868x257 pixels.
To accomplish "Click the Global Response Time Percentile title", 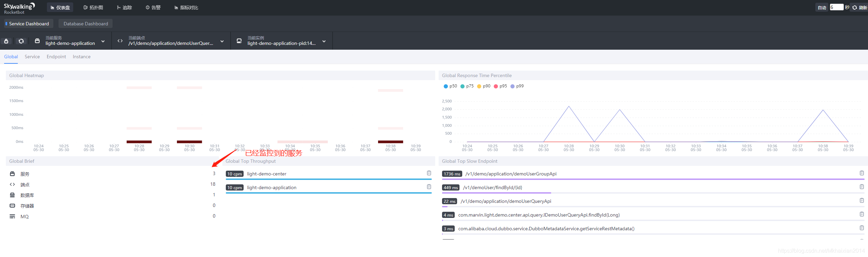I will (477, 75).
